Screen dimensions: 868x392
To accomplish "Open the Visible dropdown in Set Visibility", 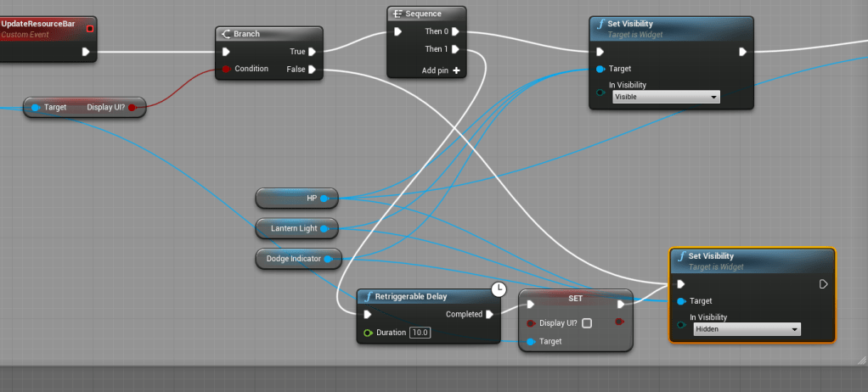I will click(666, 98).
